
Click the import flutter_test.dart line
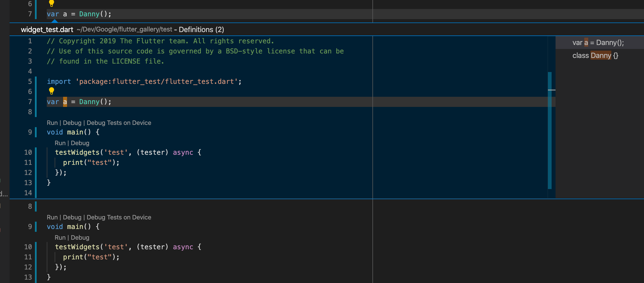[144, 82]
